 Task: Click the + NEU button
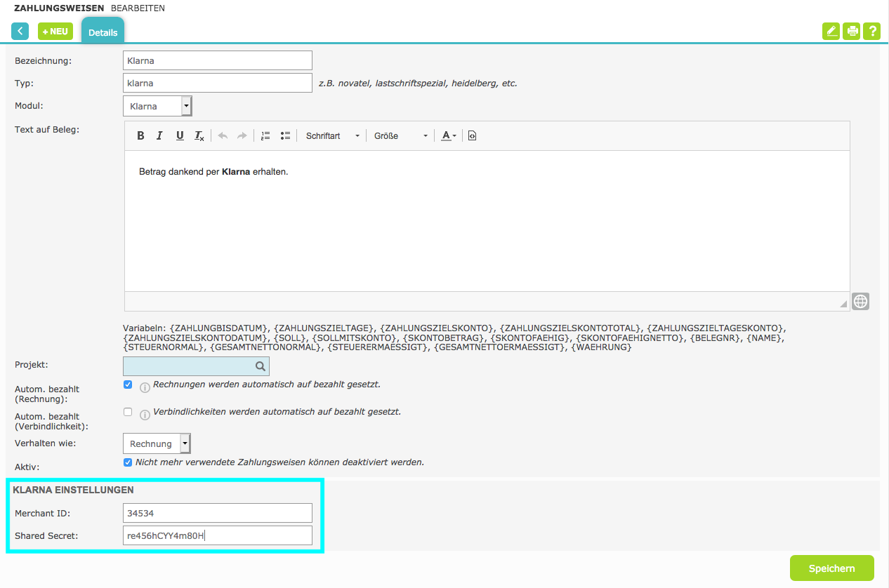tap(55, 31)
